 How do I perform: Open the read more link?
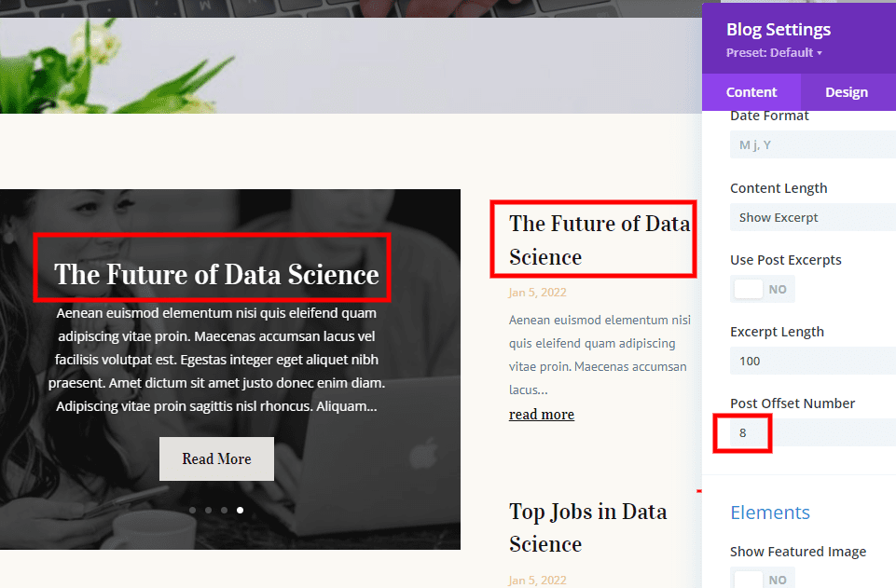pos(541,414)
